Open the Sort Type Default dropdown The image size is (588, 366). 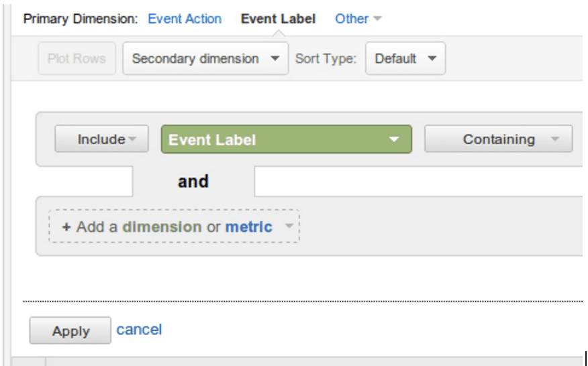(x=405, y=58)
